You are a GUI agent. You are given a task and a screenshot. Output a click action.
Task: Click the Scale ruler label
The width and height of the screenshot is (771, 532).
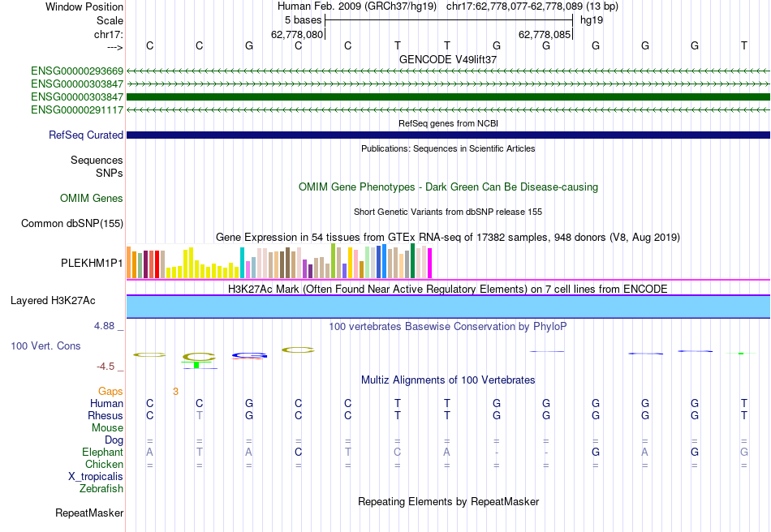click(110, 21)
